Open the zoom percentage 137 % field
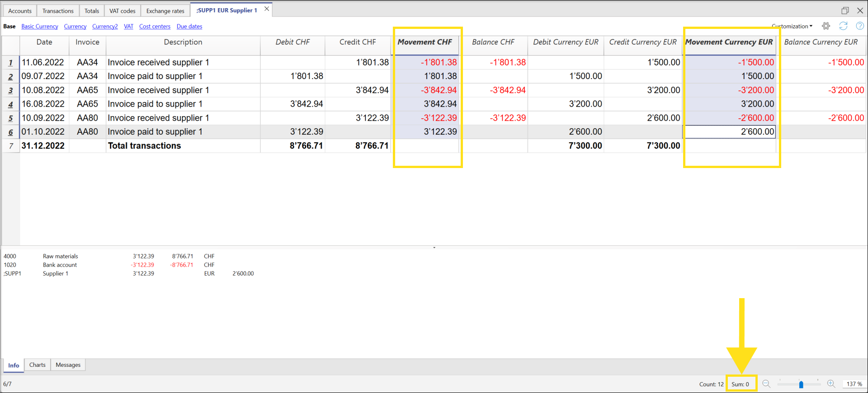868x393 pixels. 854,384
